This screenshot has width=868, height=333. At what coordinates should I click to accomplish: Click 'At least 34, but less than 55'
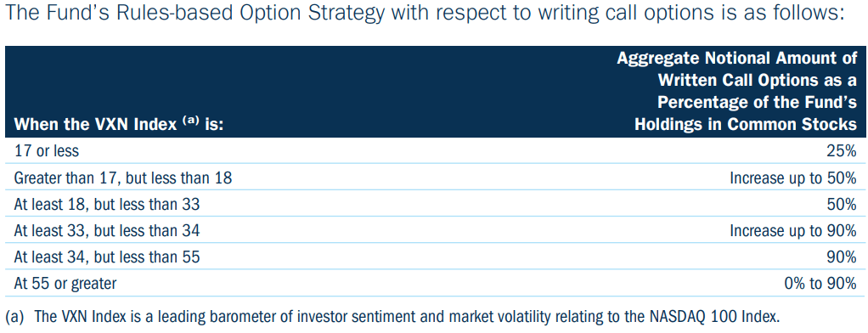(x=107, y=257)
